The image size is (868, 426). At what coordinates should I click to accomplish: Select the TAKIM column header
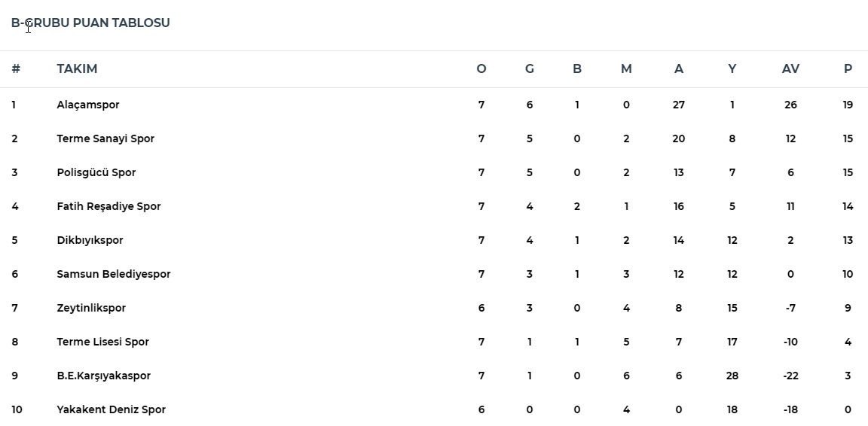(x=77, y=68)
